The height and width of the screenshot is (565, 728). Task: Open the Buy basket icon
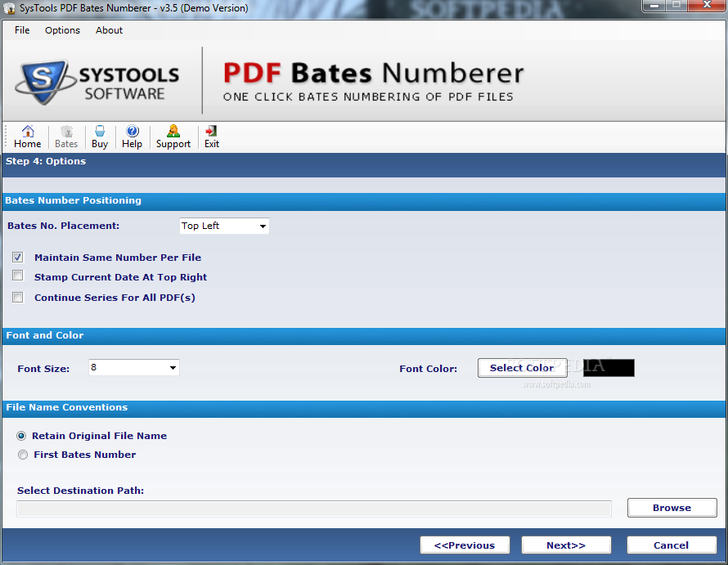(99, 132)
